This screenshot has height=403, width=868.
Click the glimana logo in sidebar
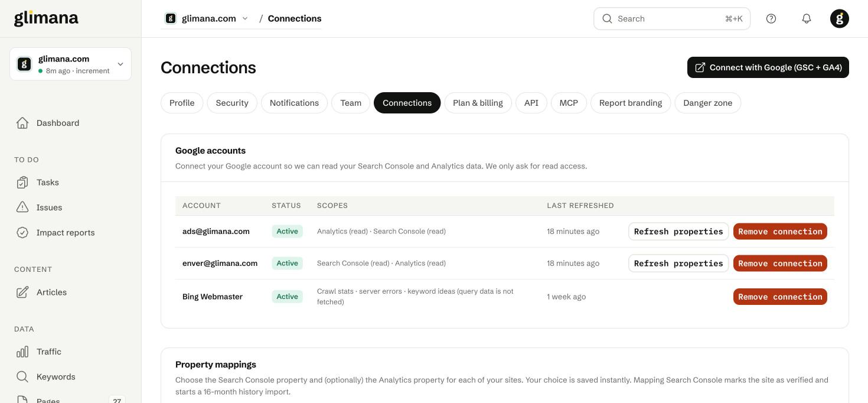(46, 18)
